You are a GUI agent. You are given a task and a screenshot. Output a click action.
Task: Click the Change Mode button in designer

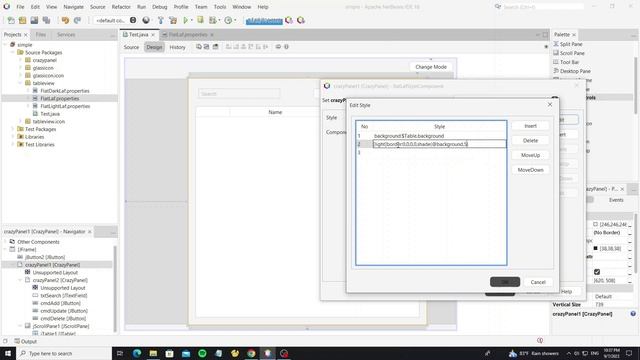431,67
